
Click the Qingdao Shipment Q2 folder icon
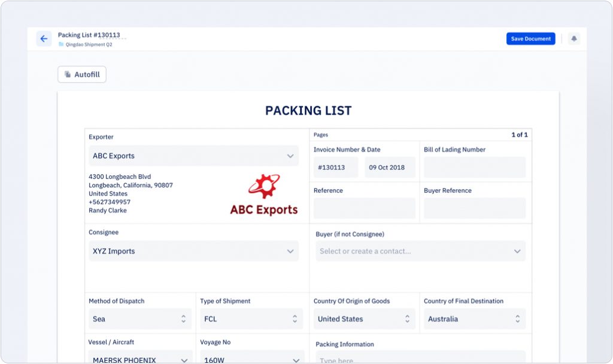(x=61, y=44)
